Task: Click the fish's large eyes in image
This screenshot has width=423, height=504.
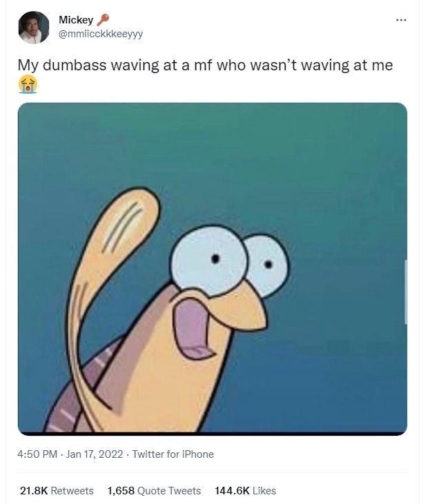Action: (x=230, y=262)
